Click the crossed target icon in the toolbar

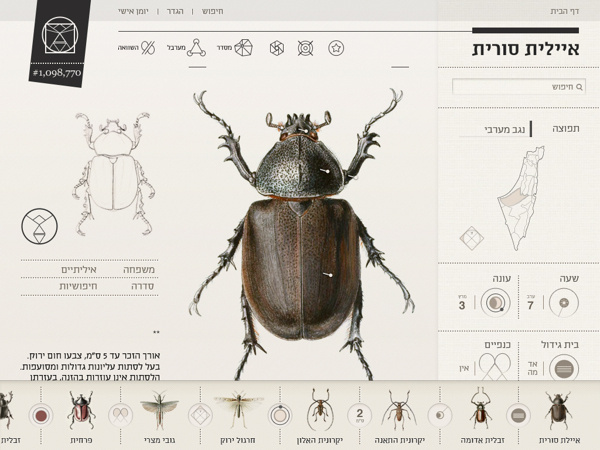point(305,48)
